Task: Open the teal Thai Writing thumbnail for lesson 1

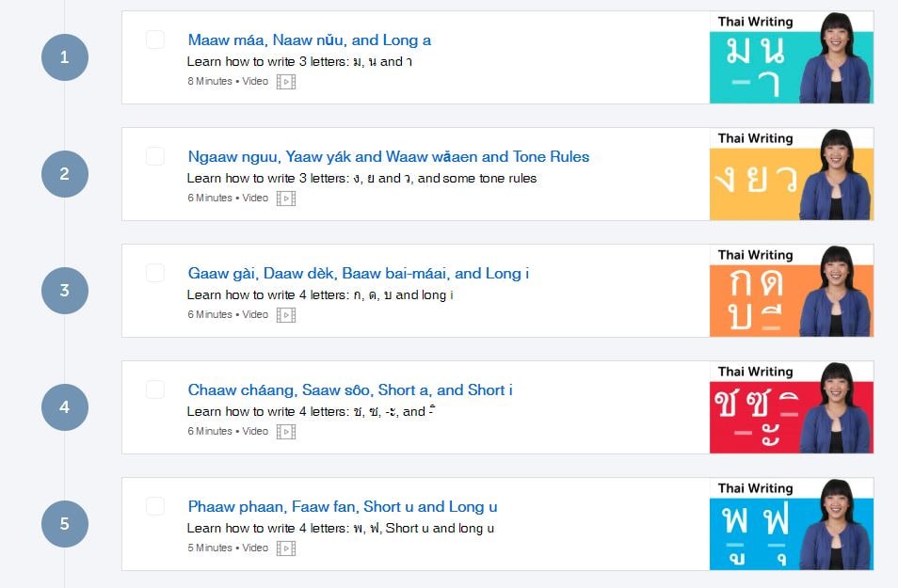Action: (791, 57)
